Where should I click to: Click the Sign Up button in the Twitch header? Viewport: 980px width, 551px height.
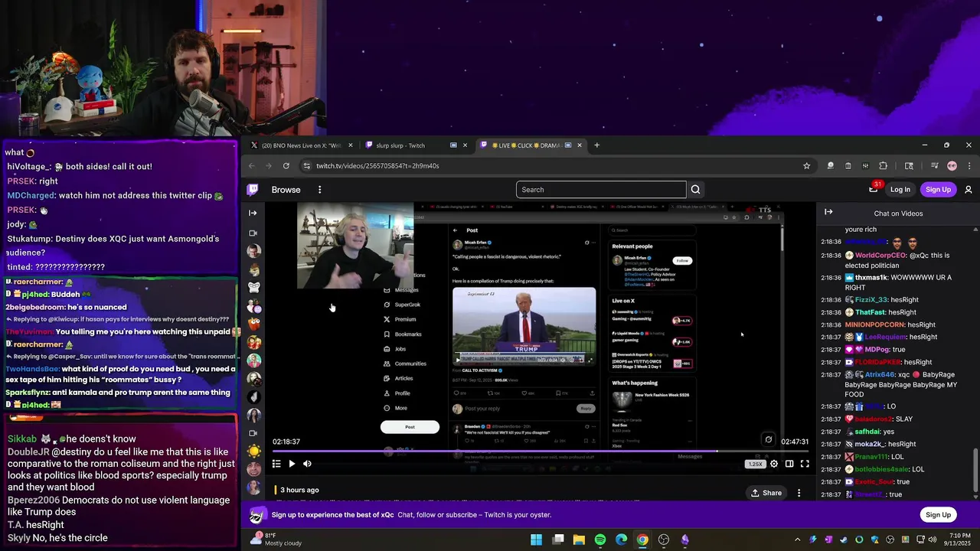938,190
